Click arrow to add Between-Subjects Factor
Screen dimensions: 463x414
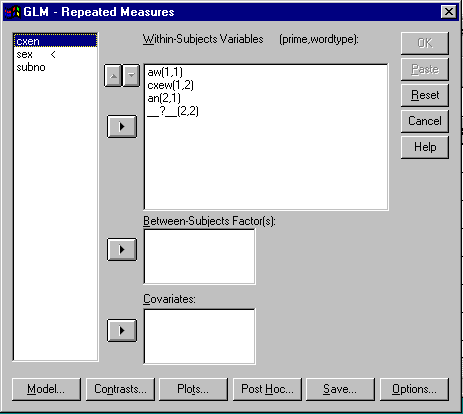[122, 249]
